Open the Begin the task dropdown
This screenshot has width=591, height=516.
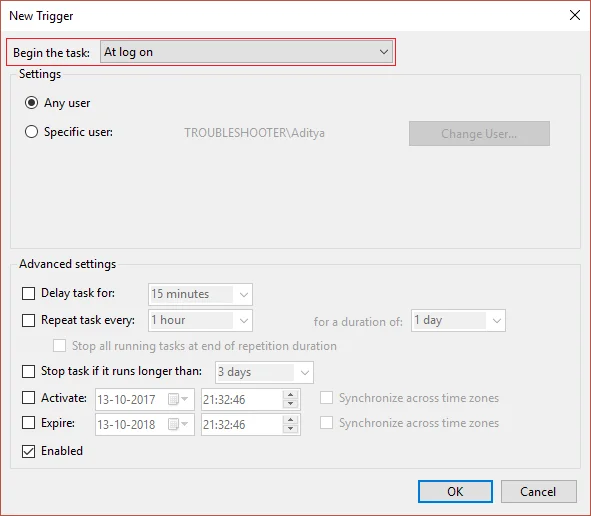247,52
